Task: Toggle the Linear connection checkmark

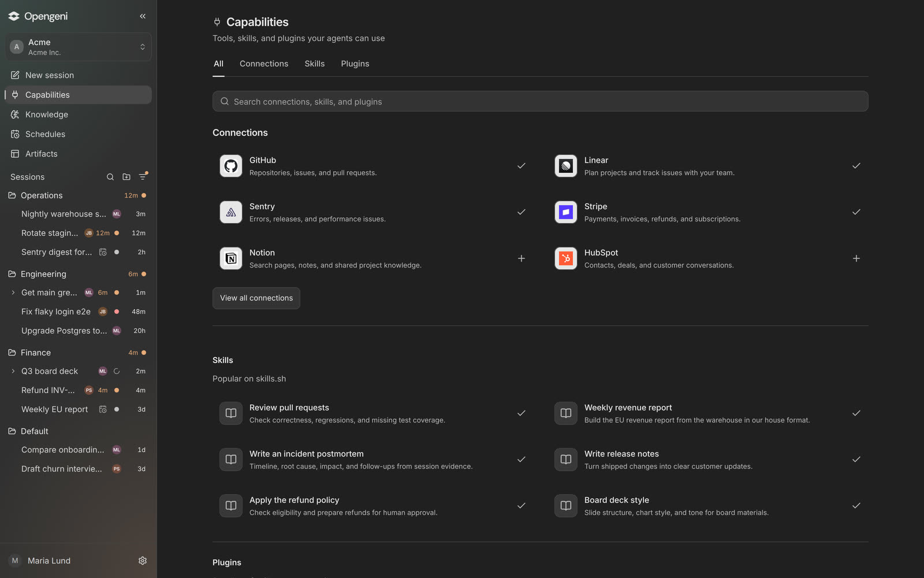Action: 856,166
